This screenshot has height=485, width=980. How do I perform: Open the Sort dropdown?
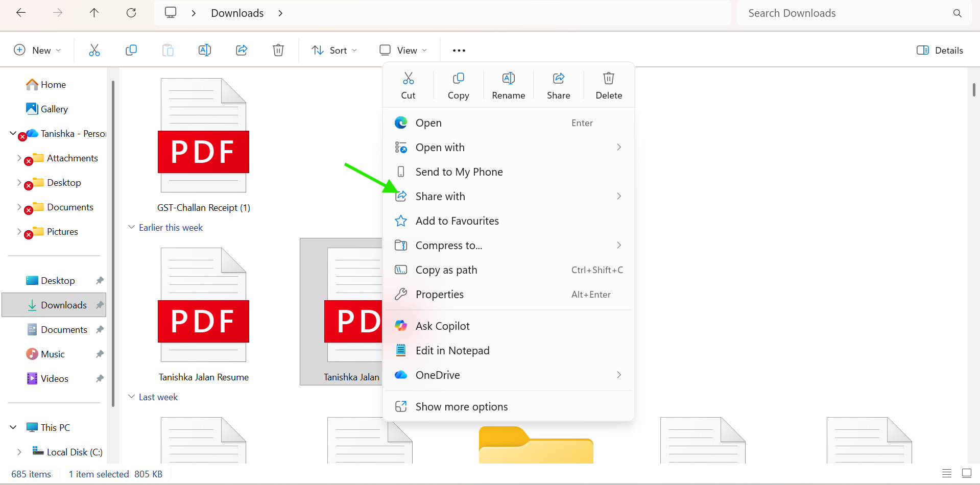334,50
